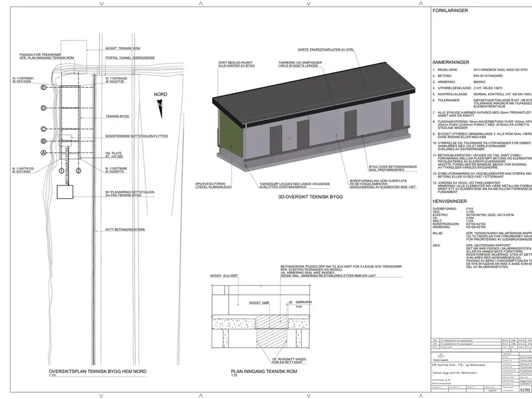Click the label 'DØRKARM TYP.'
The height and width of the screenshot is (399, 532).
[x=304, y=305]
